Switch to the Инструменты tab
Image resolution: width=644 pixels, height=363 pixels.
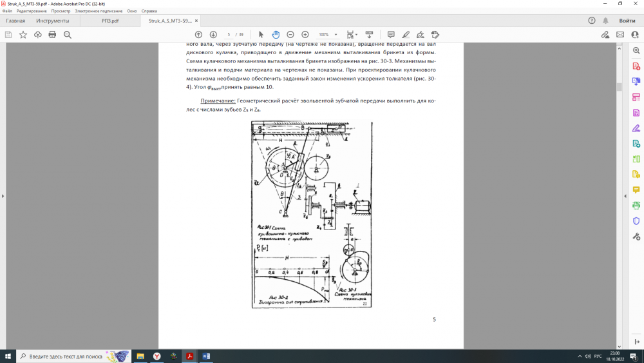[53, 21]
